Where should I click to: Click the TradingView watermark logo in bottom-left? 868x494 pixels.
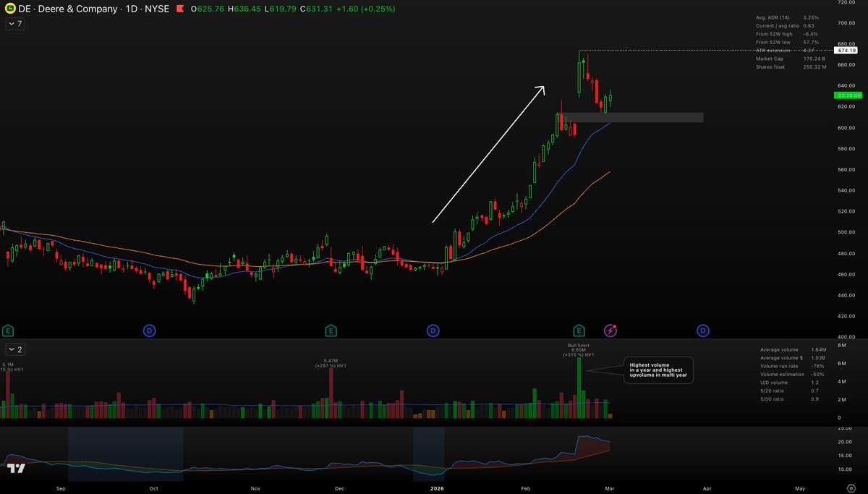(16, 467)
